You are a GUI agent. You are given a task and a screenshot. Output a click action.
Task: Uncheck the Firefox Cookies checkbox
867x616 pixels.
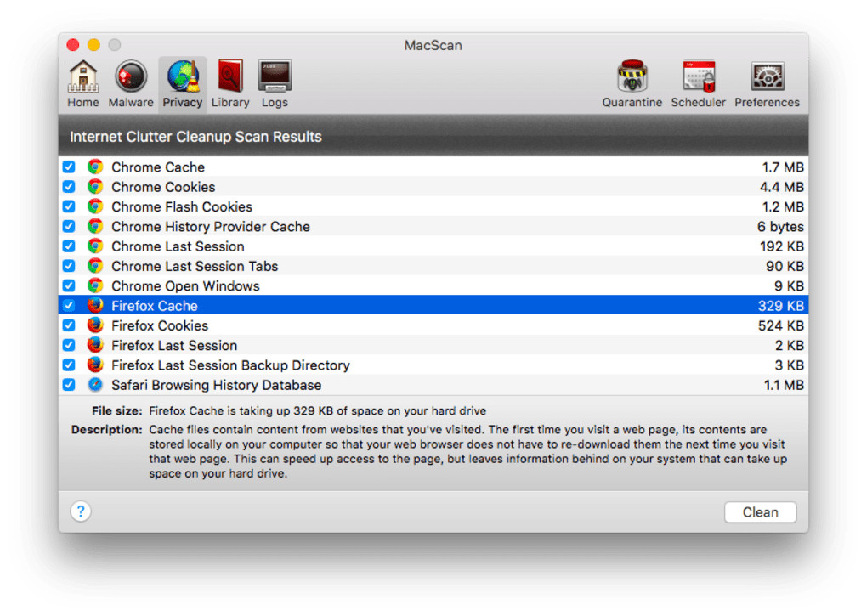69,325
